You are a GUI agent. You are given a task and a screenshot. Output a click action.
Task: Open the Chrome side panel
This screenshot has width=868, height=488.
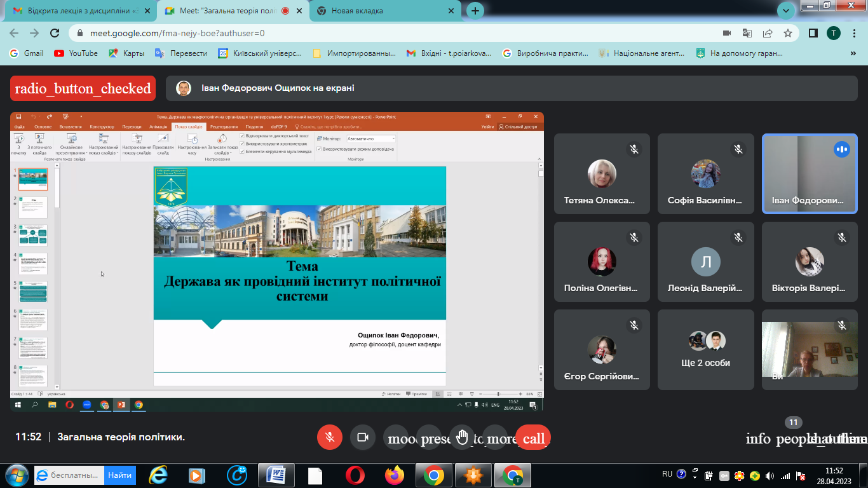pyautogui.click(x=813, y=33)
